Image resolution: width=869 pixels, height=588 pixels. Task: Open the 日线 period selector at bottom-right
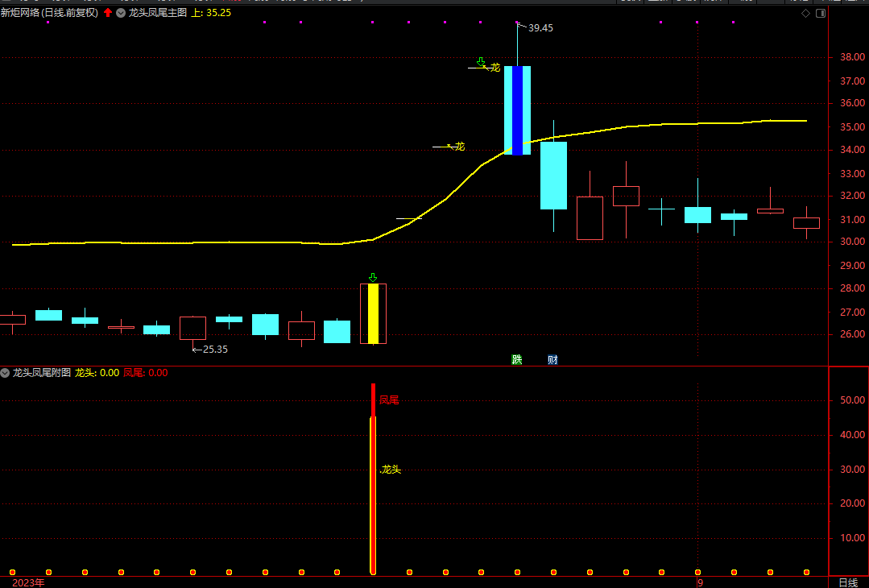coord(848,582)
